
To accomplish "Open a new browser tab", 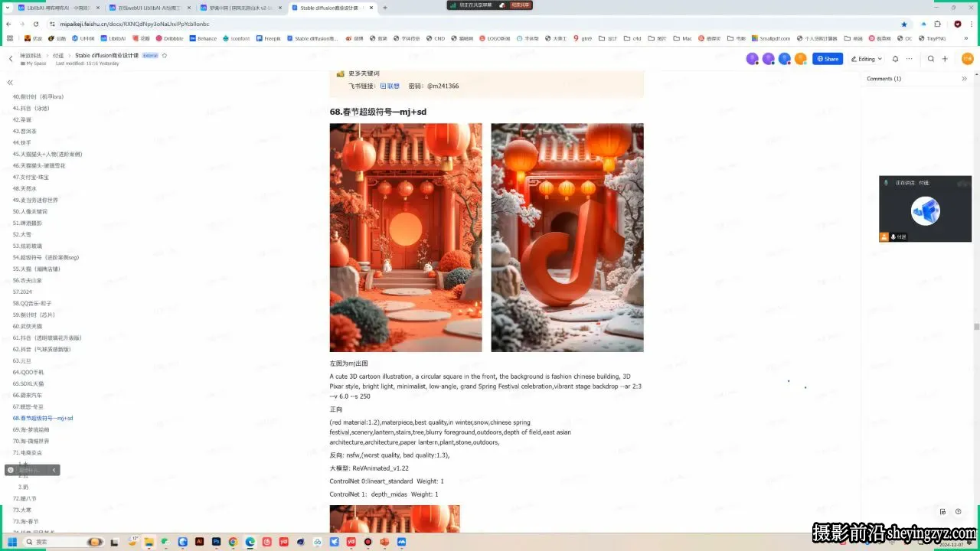I will pyautogui.click(x=385, y=8).
